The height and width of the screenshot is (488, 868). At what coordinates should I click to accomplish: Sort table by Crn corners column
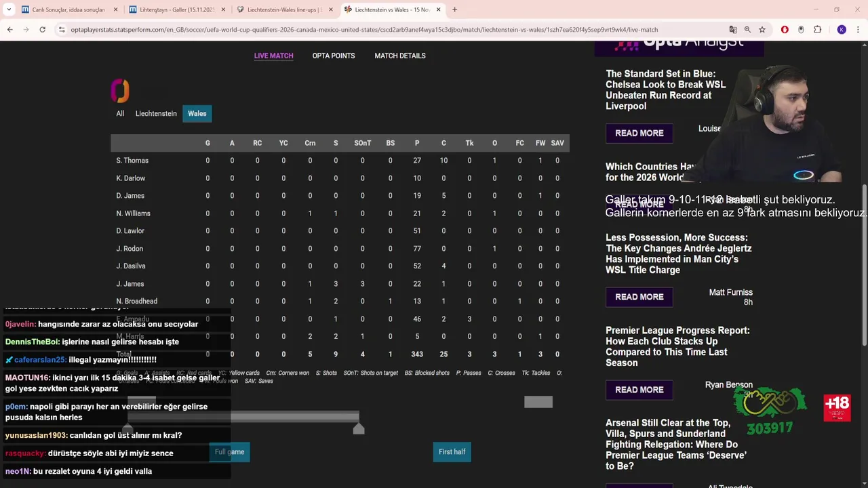(310, 143)
